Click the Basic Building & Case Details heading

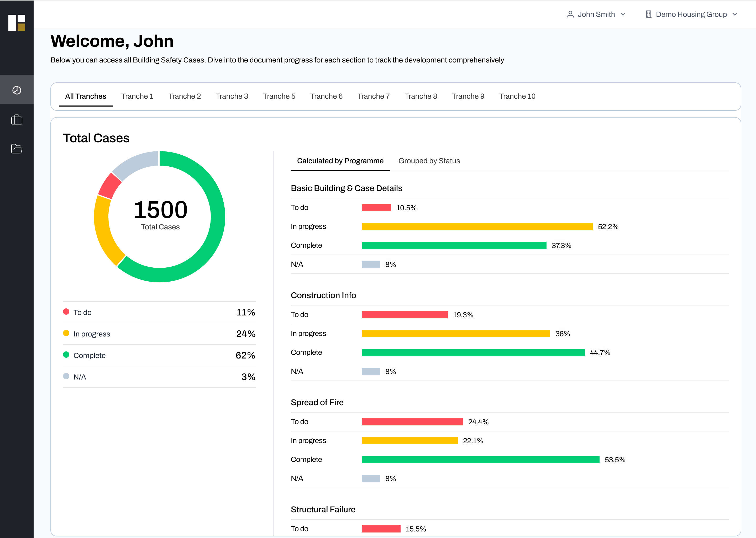pos(346,188)
